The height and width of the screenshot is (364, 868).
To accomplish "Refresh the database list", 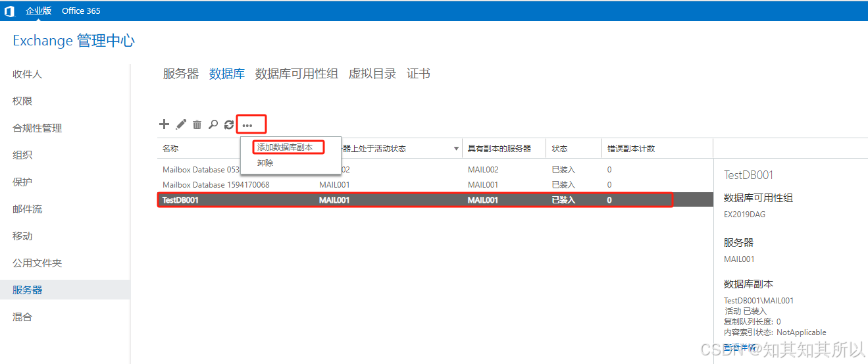I will pos(229,124).
